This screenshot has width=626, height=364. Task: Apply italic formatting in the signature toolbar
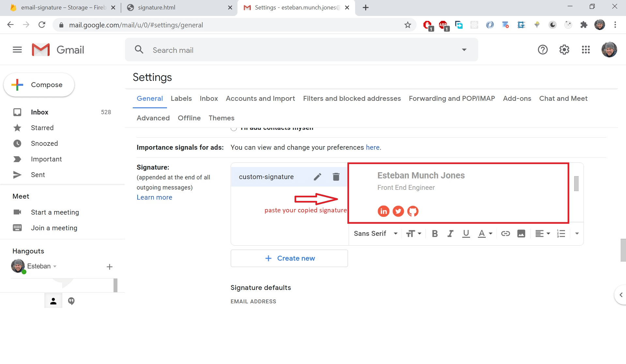click(450, 233)
